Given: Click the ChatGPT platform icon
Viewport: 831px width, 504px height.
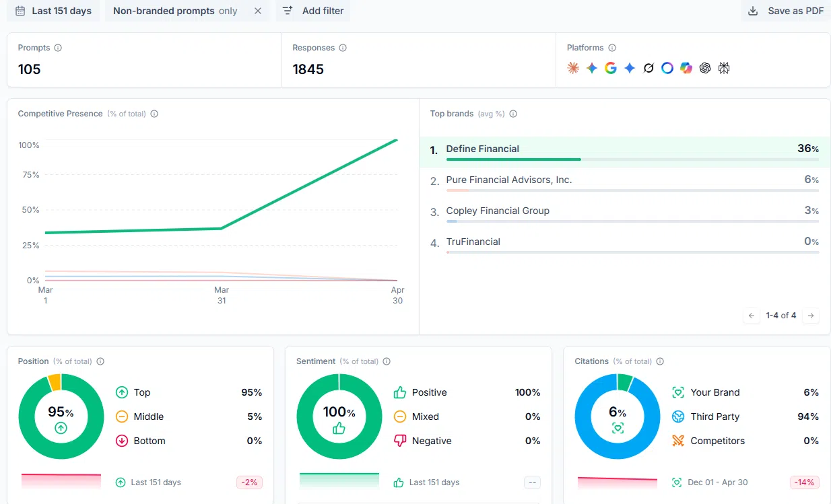Looking at the screenshot, I should (705, 68).
